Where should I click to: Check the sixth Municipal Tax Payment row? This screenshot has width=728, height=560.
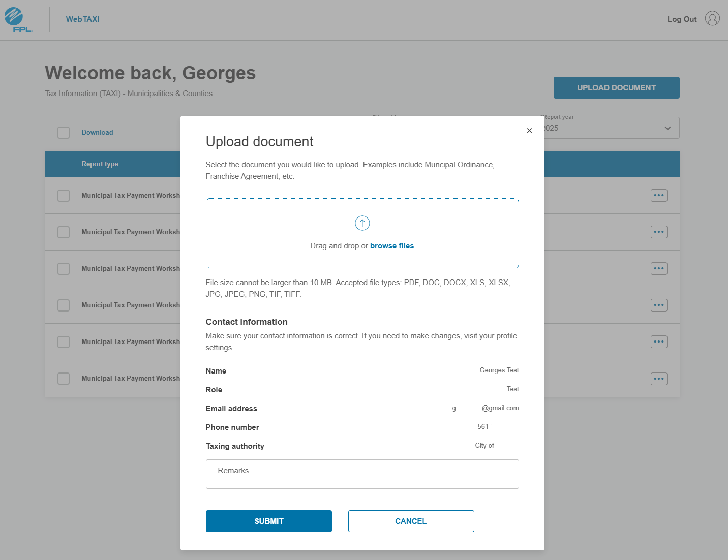coord(64,379)
